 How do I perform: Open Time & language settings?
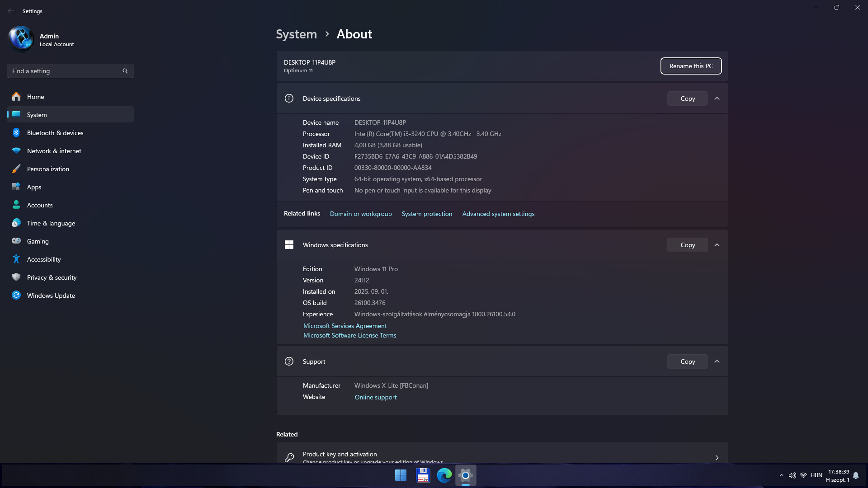coord(51,223)
